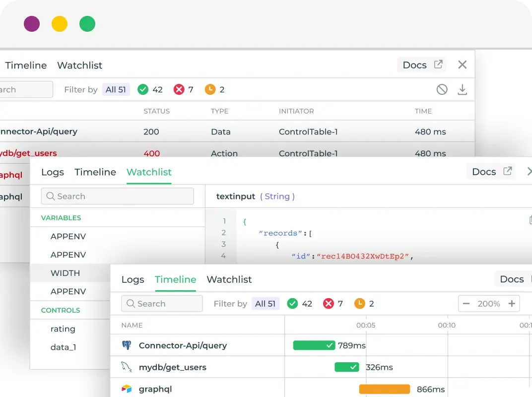Zoom out with the minus icon
532x397 pixels.
[466, 304]
